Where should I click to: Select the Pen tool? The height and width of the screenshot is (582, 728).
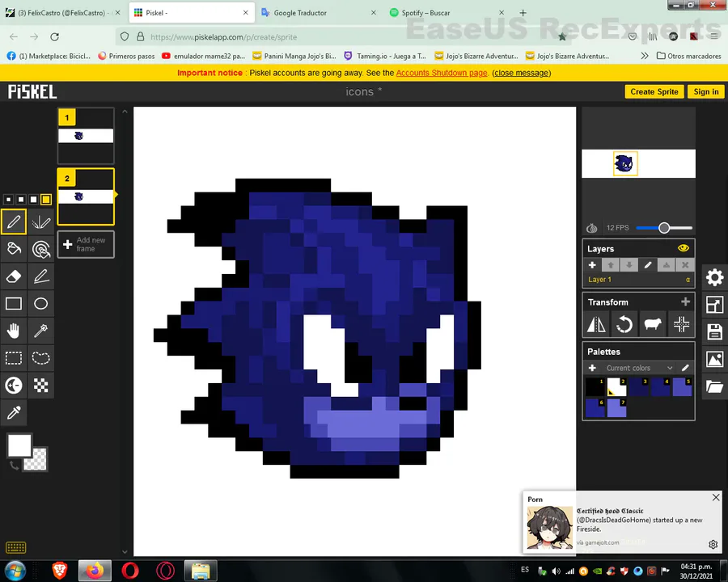14,221
